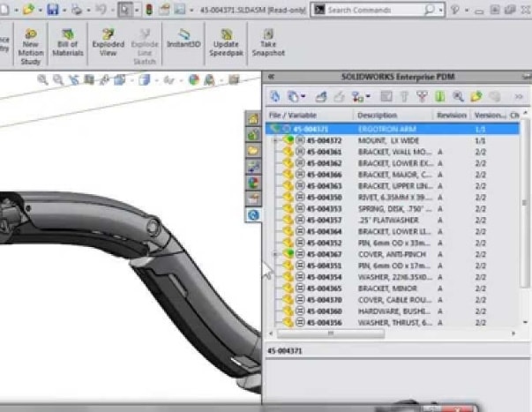Image resolution: width=532 pixels, height=412 pixels.
Task: Click the magnifier search icon in PDM toolbar
Action: pos(458,97)
